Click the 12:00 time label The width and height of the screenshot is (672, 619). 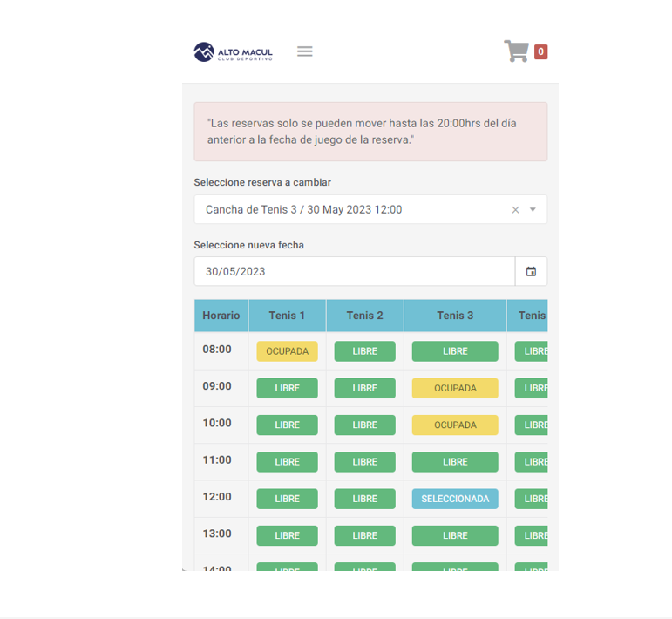(x=217, y=497)
